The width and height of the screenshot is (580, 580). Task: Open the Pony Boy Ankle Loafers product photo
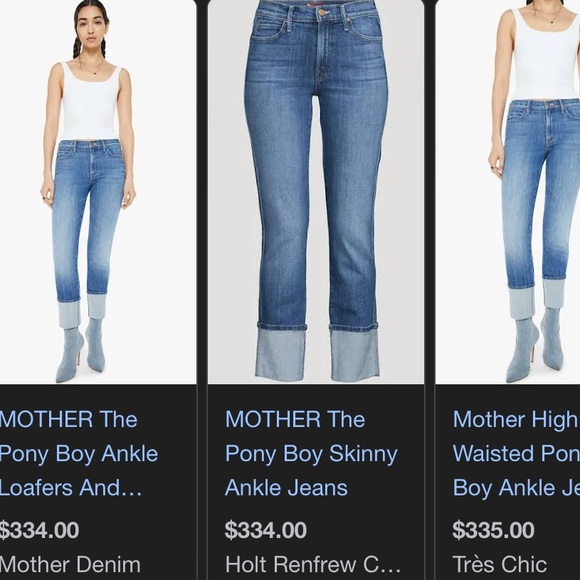click(x=98, y=192)
